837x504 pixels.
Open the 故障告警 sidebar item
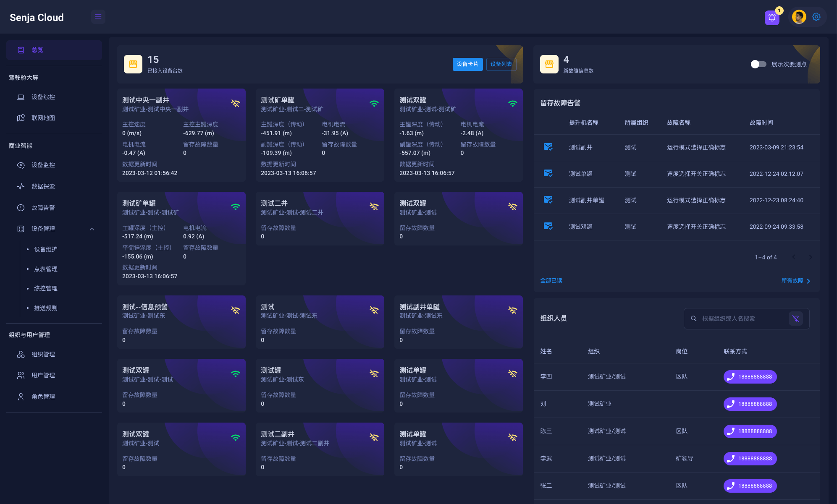(x=43, y=208)
